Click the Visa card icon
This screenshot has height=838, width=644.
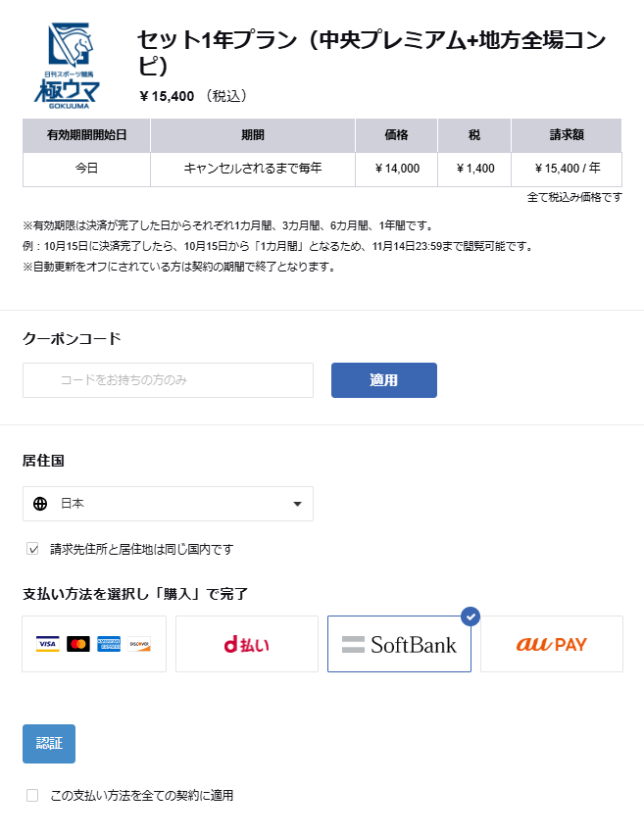pyautogui.click(x=47, y=644)
